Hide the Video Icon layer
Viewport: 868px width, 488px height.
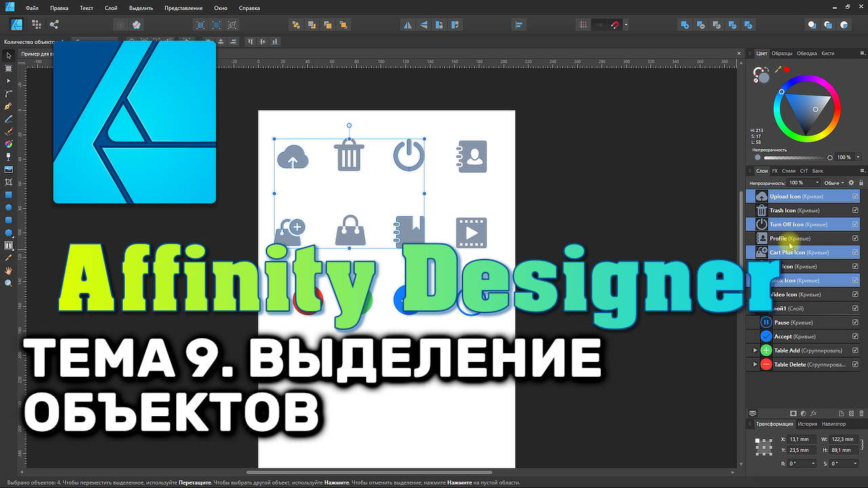(x=855, y=295)
